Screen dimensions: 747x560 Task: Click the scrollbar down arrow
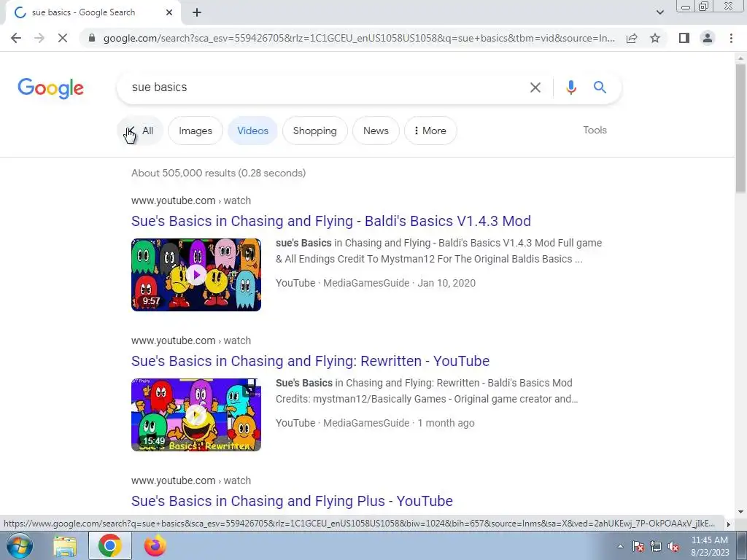tap(740, 512)
